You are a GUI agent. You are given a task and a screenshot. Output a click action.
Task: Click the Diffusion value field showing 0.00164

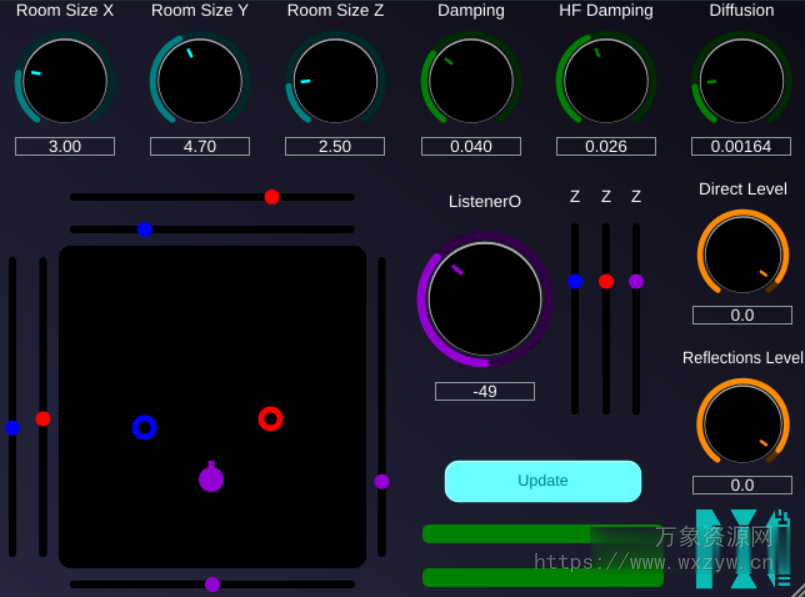[740, 146]
